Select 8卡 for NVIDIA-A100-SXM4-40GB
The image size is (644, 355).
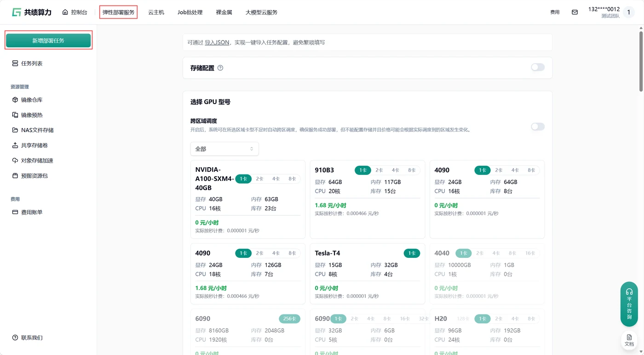tap(292, 179)
